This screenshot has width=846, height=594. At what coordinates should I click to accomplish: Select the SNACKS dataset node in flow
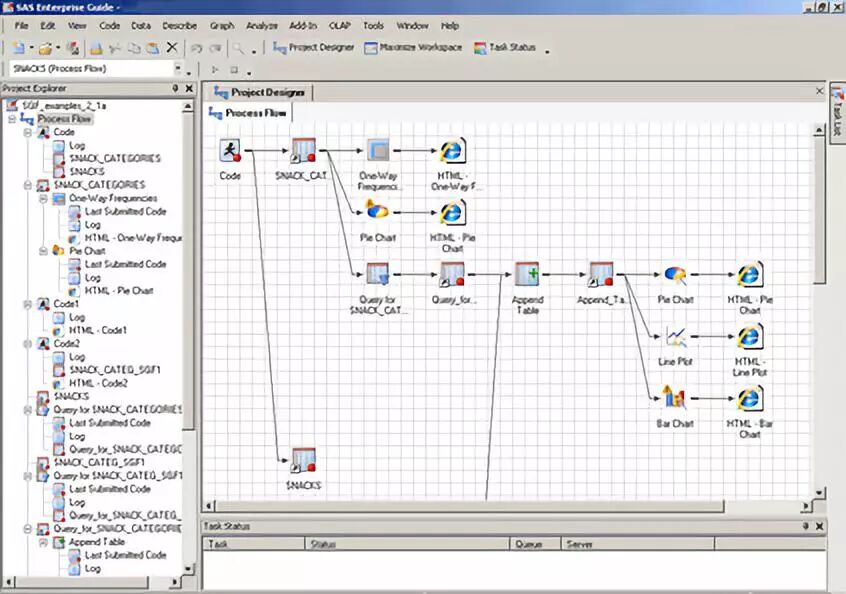pyautogui.click(x=303, y=460)
